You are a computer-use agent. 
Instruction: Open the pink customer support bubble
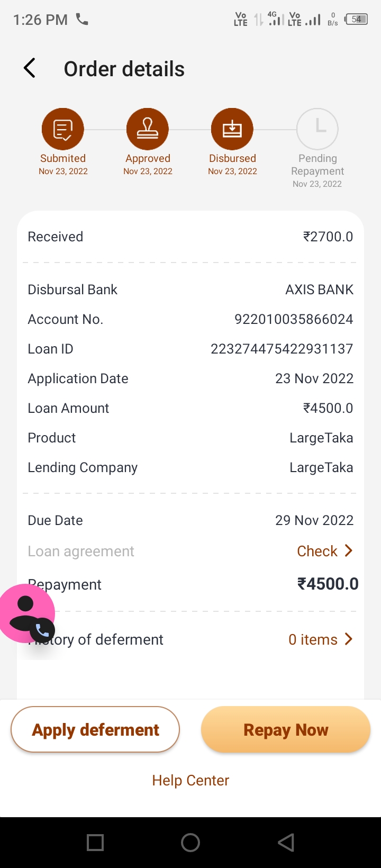pos(26,613)
